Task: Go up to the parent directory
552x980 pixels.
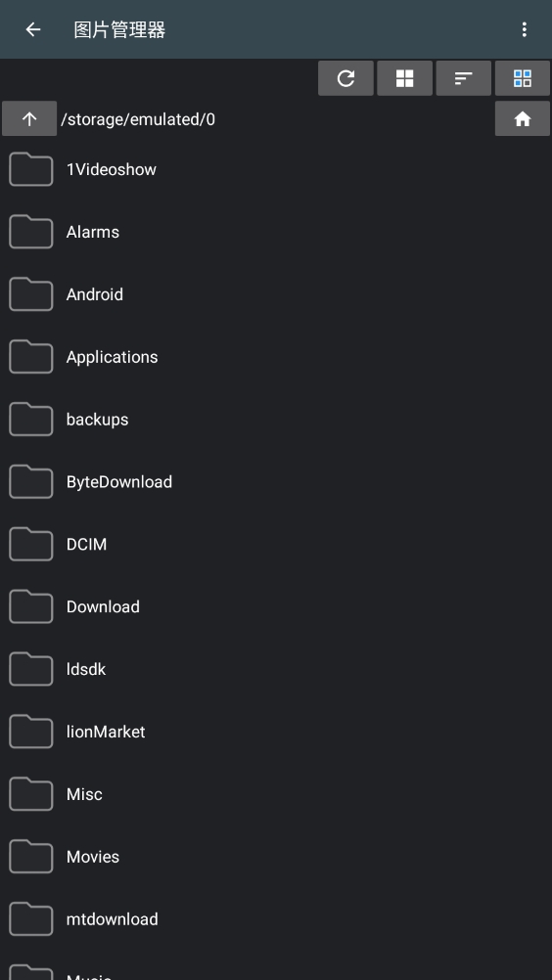Action: pyautogui.click(x=29, y=118)
